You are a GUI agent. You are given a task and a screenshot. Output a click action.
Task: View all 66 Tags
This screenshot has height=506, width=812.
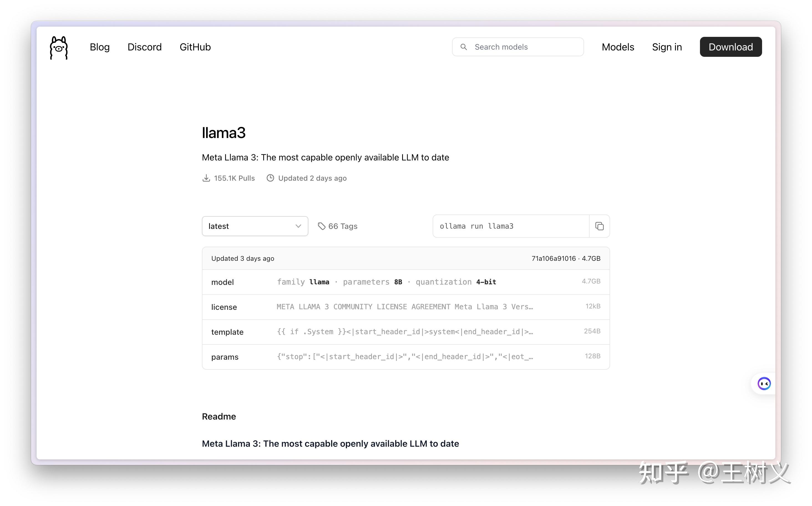tap(342, 226)
